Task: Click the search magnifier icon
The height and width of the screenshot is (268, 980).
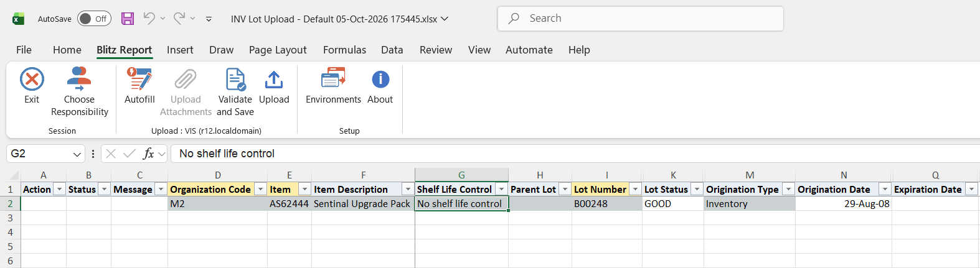Action: click(x=514, y=19)
